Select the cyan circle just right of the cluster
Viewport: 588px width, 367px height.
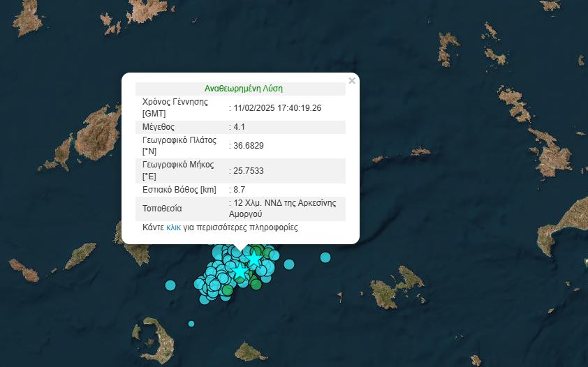(288, 264)
